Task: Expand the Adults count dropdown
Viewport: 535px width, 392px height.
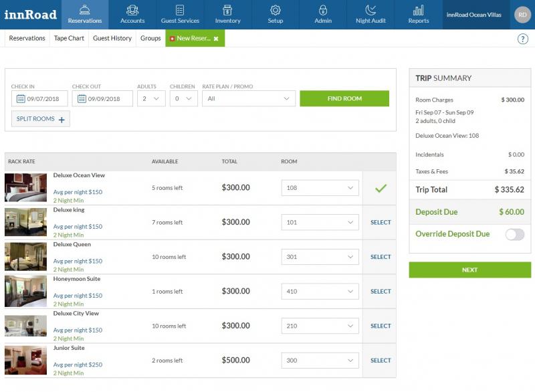Action: pos(151,98)
